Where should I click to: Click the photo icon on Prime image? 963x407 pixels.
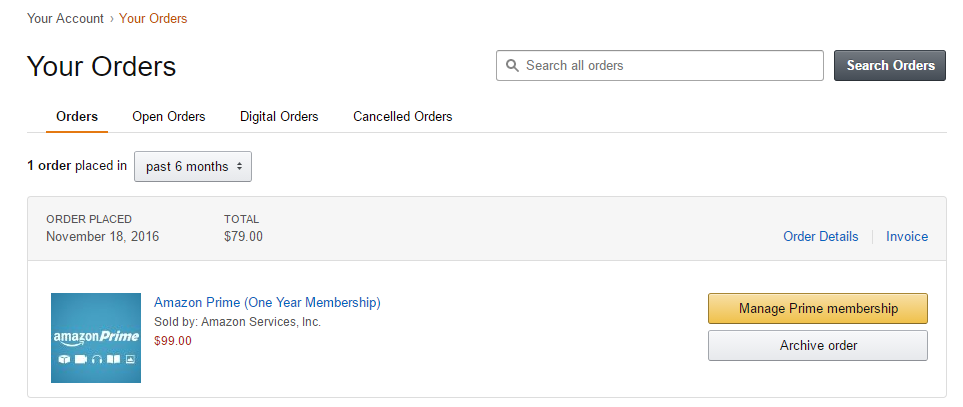pos(129,359)
